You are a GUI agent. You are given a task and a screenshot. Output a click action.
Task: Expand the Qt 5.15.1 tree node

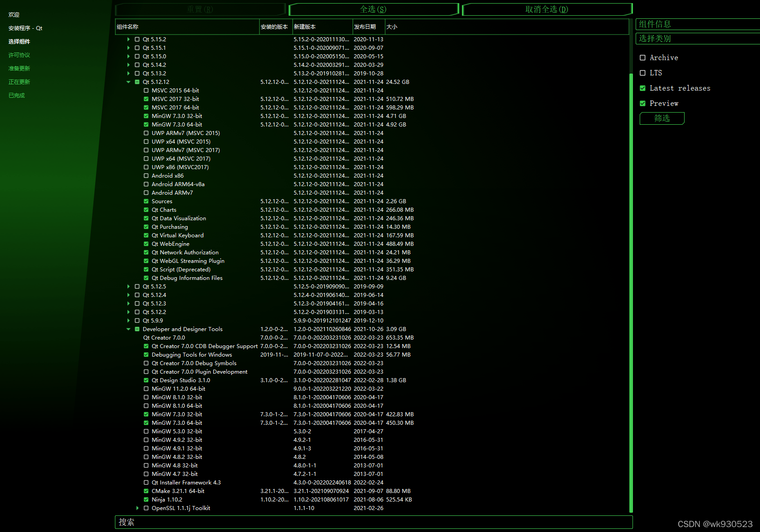pos(128,48)
